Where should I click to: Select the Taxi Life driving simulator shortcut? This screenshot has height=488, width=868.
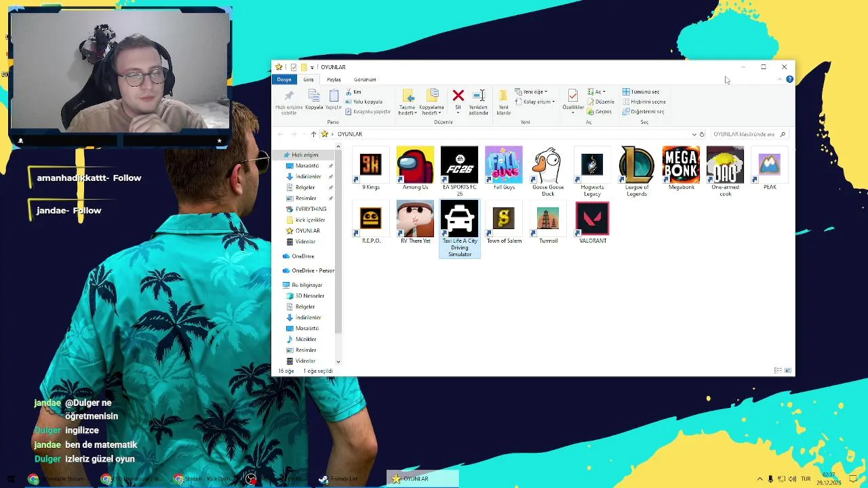tap(460, 229)
